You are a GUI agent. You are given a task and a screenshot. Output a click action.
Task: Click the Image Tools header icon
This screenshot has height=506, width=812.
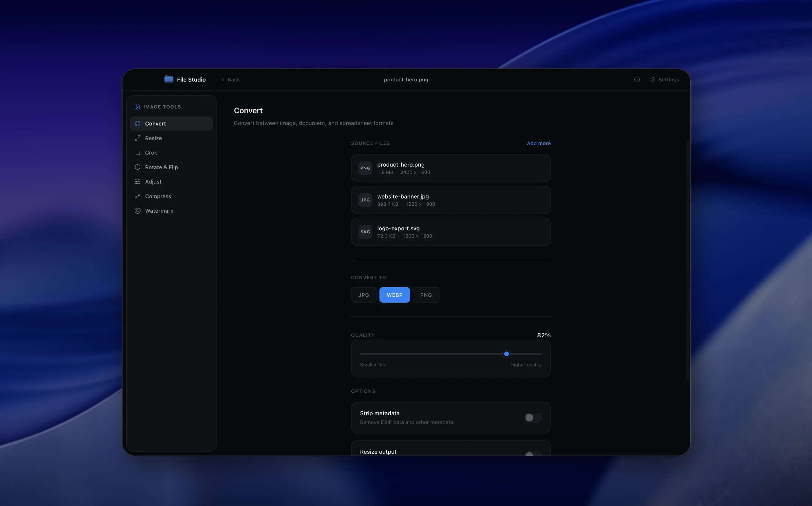tap(137, 107)
